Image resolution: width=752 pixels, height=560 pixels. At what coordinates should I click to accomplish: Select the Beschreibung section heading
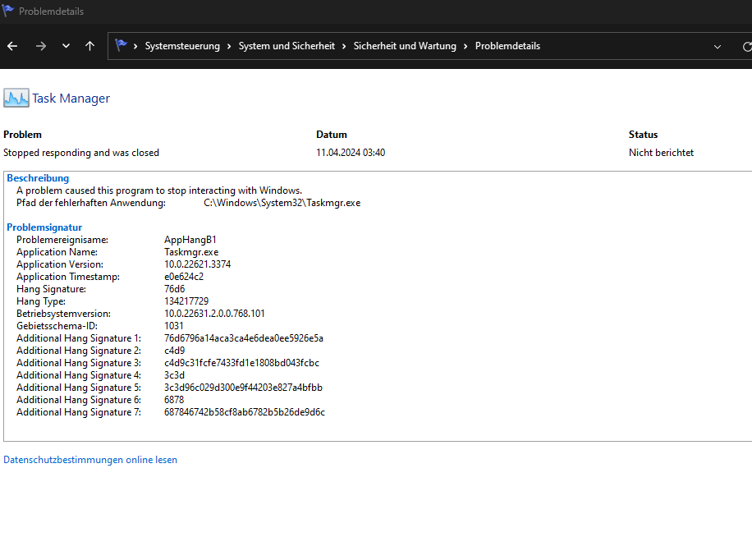(38, 178)
